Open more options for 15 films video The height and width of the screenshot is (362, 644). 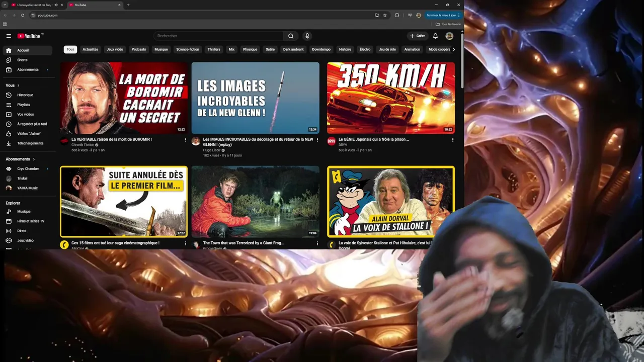185,243
